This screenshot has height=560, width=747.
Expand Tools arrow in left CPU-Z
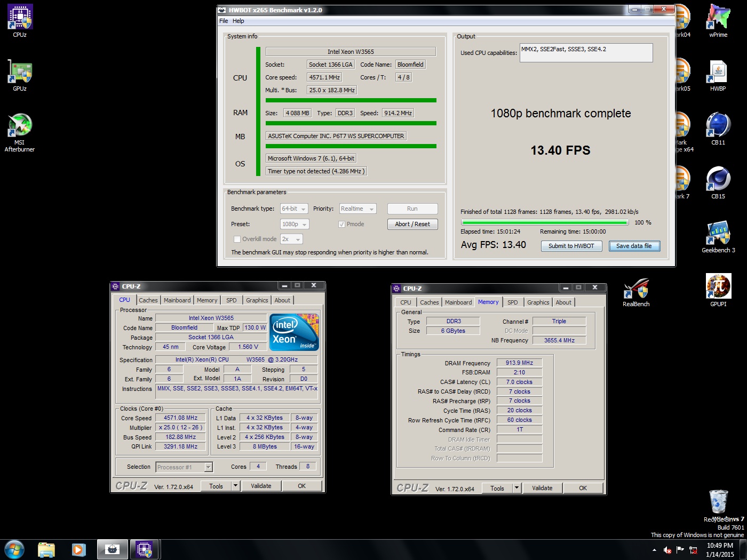pyautogui.click(x=235, y=486)
